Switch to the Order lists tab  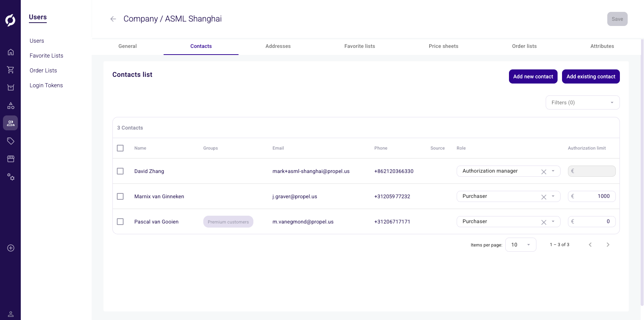pos(525,46)
